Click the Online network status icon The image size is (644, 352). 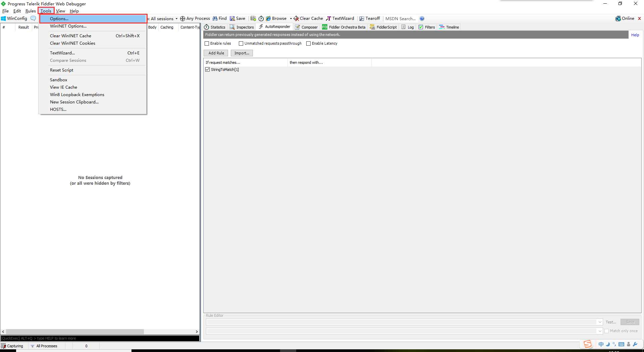coord(618,18)
